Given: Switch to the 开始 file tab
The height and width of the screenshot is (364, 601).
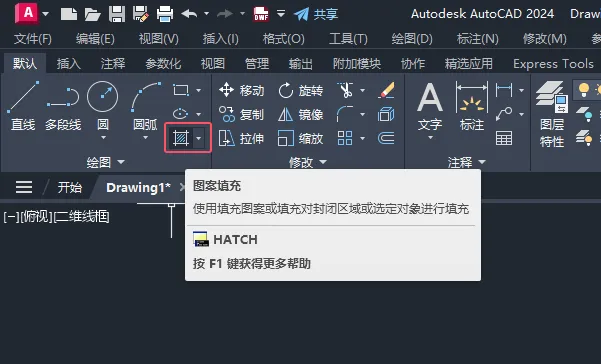Looking at the screenshot, I should [x=69, y=187].
